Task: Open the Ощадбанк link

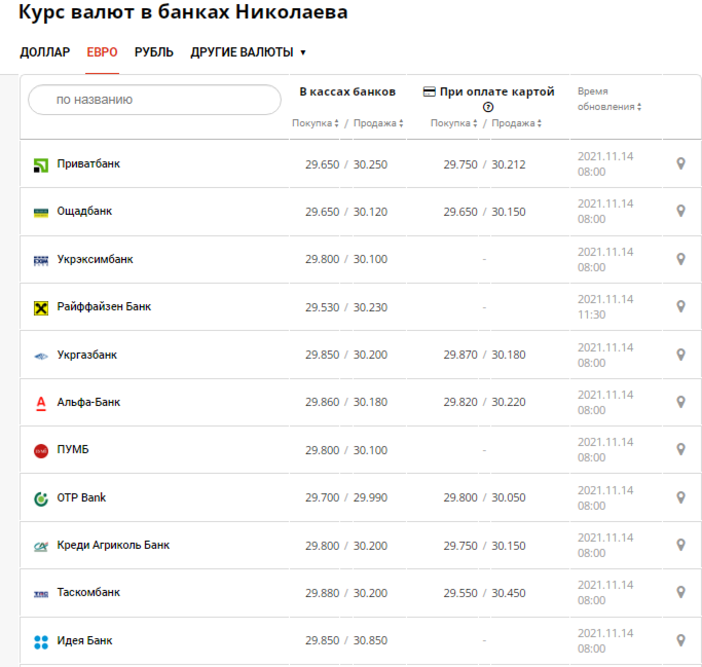Action: pyautogui.click(x=84, y=211)
